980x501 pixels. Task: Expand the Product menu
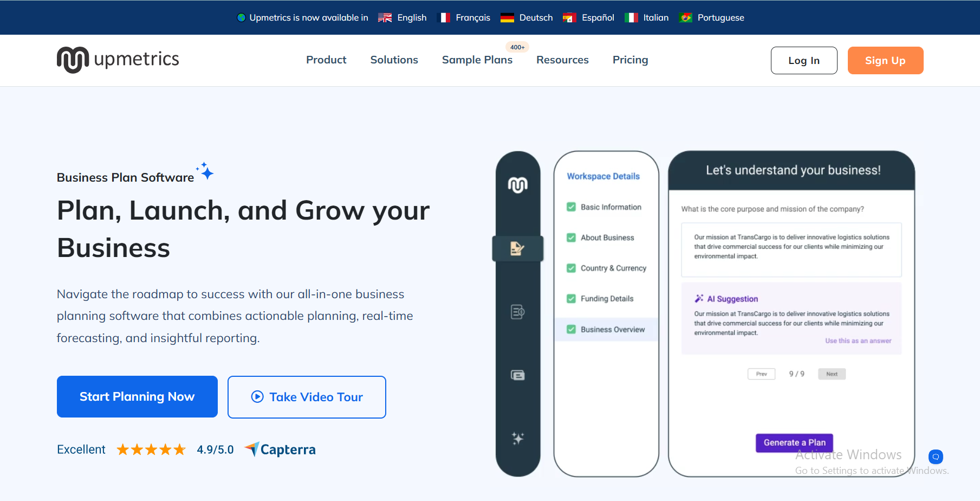(326, 60)
